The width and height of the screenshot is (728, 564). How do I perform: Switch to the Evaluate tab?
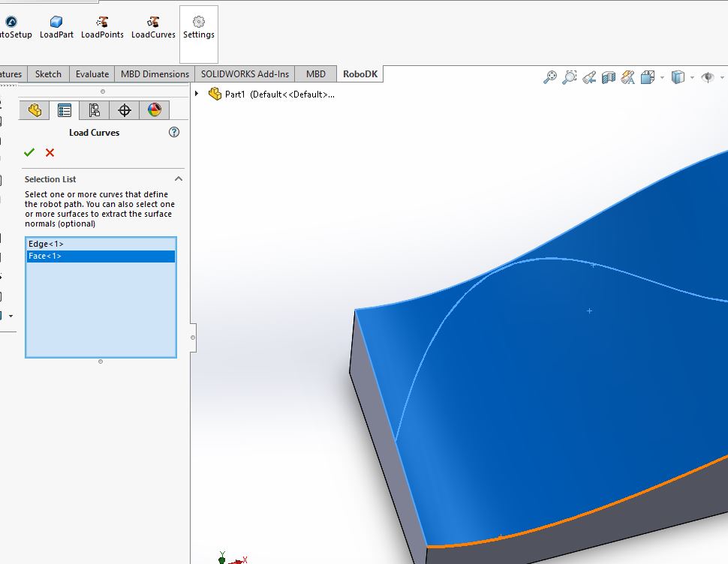pos(92,73)
